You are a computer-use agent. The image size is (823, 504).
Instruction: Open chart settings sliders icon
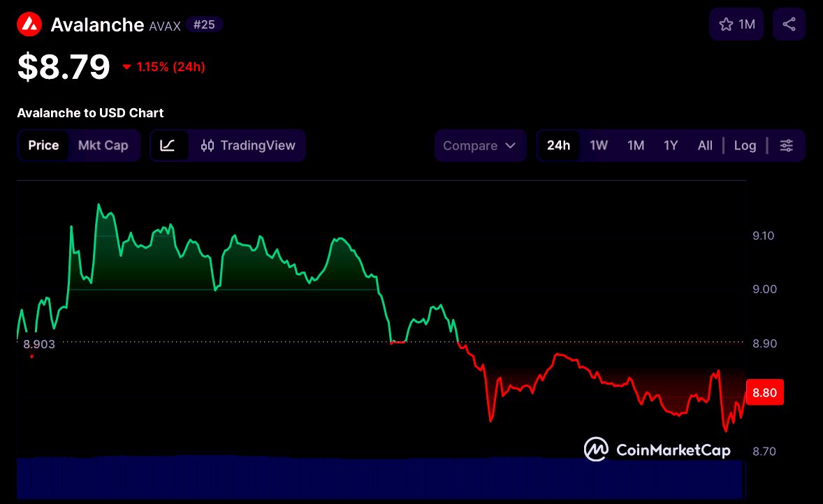[786, 145]
